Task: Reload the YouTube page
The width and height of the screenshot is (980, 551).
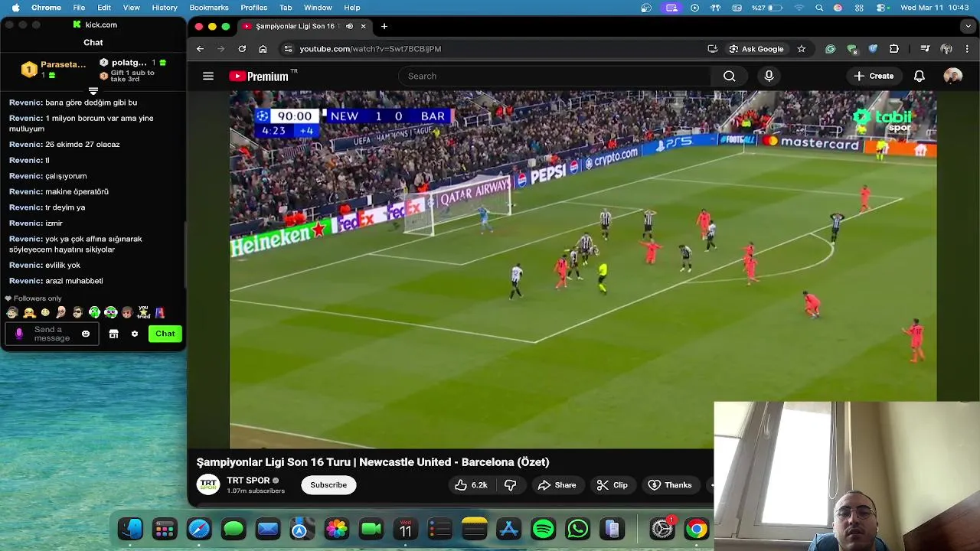Action: [x=242, y=48]
